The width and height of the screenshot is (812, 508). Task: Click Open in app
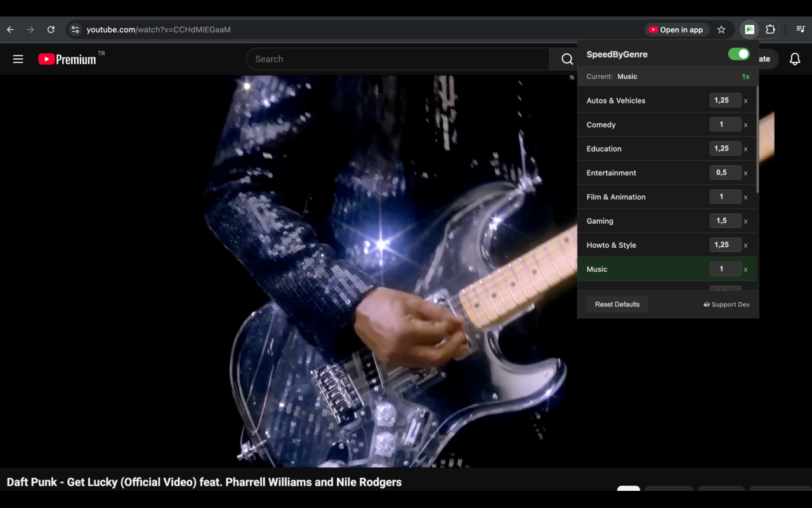click(x=677, y=29)
